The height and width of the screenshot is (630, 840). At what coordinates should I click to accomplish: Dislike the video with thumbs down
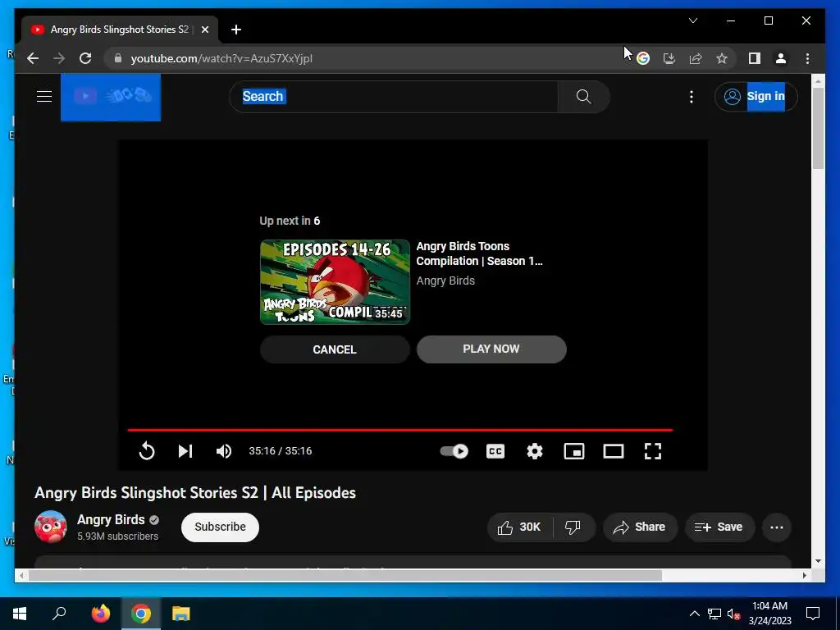[x=573, y=527]
